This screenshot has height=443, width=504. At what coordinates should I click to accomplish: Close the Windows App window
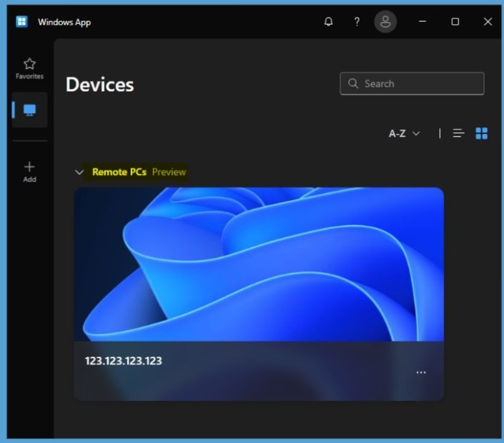[488, 22]
